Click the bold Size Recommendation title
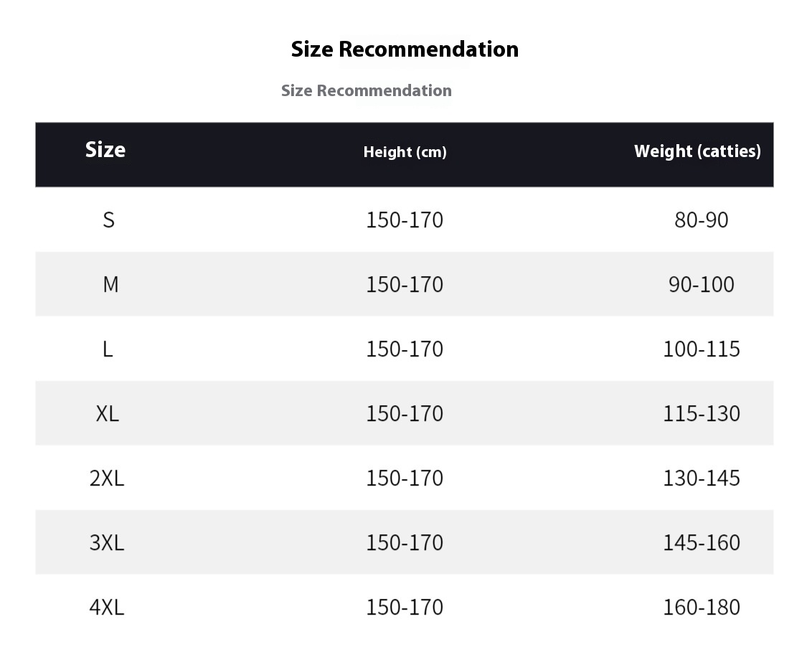 (x=405, y=49)
